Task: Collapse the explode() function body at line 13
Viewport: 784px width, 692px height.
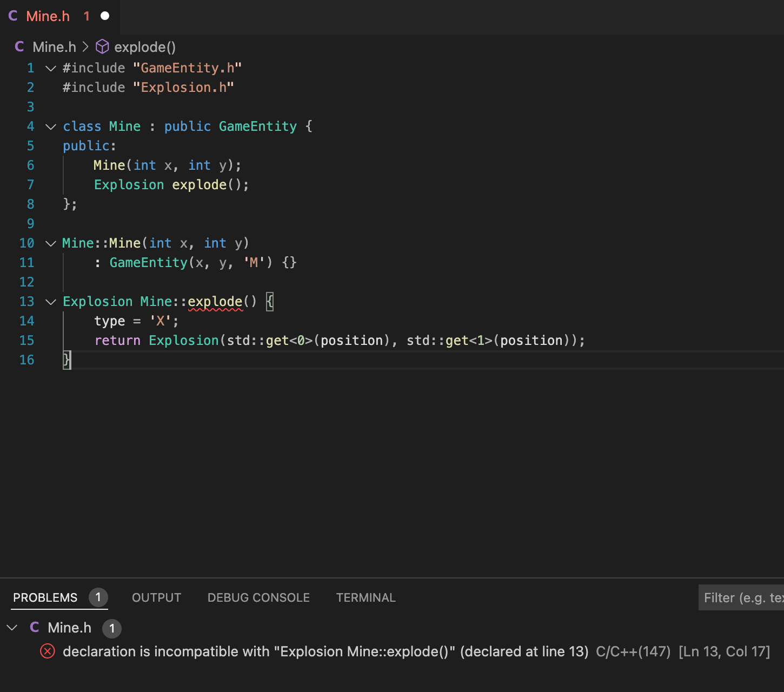Action: click(50, 302)
